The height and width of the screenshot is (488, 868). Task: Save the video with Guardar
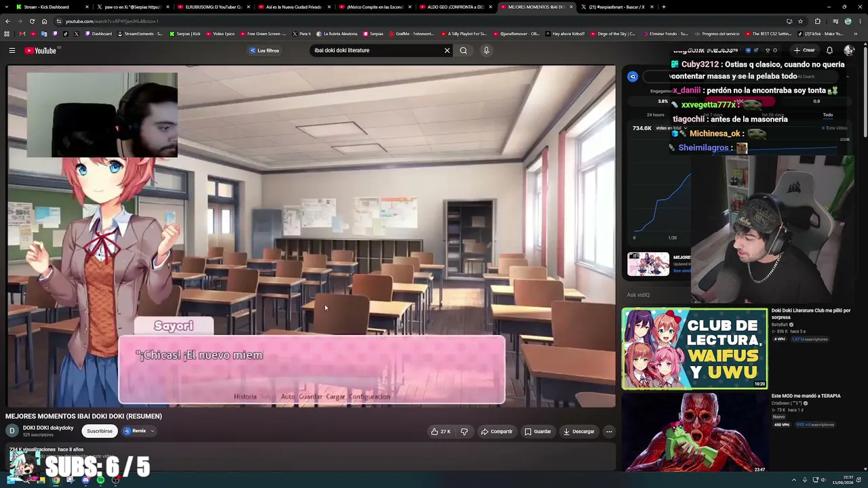(x=538, y=431)
